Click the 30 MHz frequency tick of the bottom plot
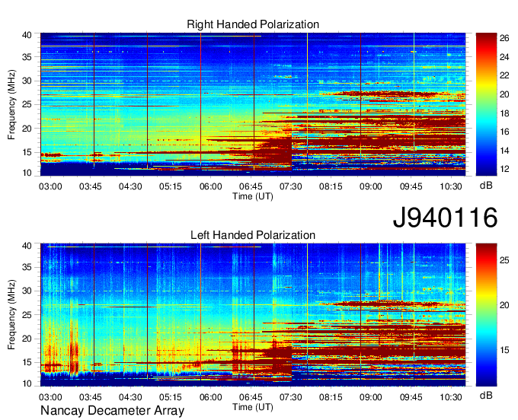This screenshot has height=420, width=518. point(27,291)
